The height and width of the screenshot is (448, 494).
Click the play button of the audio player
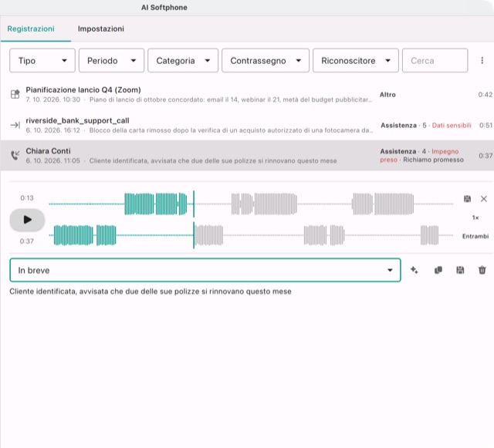28,220
